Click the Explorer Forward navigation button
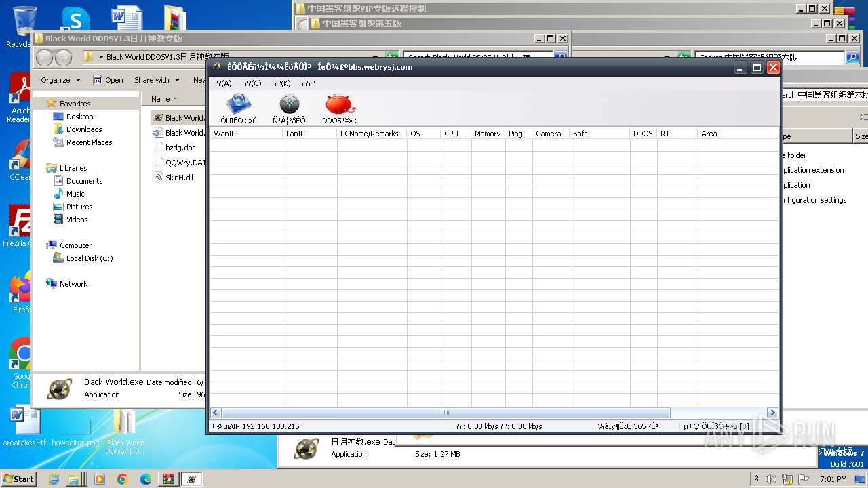The image size is (868, 488). [x=63, y=58]
